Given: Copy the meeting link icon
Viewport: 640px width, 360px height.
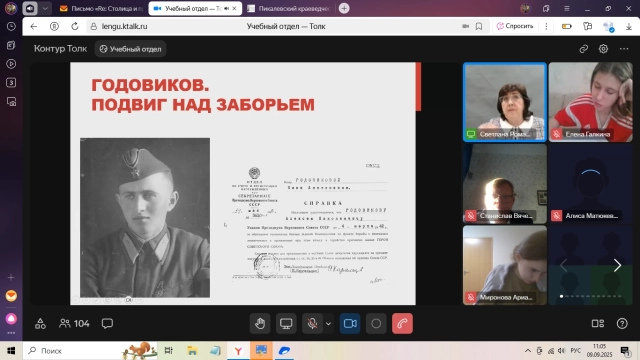Looking at the screenshot, I should (584, 49).
